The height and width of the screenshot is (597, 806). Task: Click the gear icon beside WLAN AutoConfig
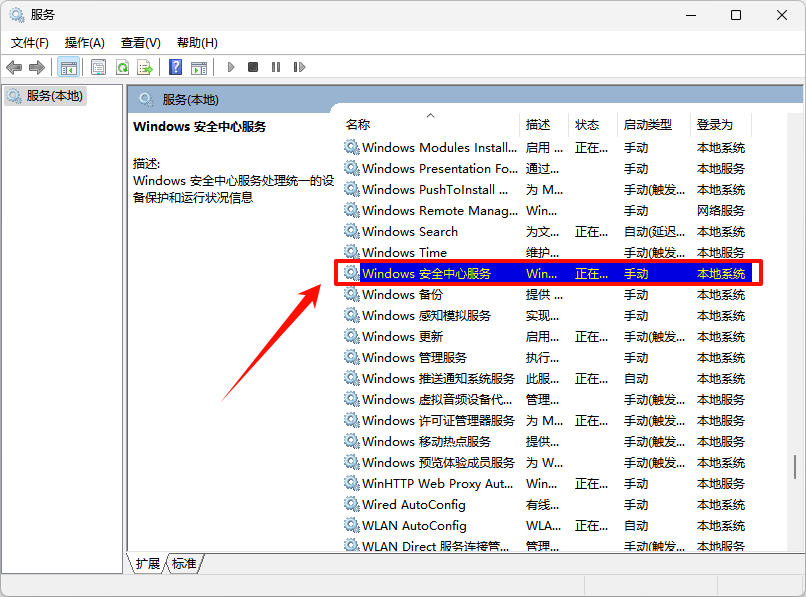(352, 526)
